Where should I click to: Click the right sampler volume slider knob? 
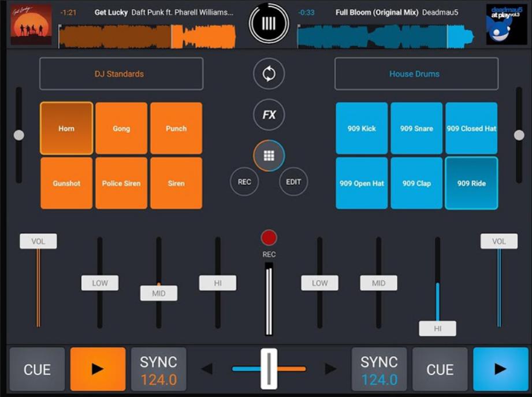pyautogui.click(x=519, y=135)
